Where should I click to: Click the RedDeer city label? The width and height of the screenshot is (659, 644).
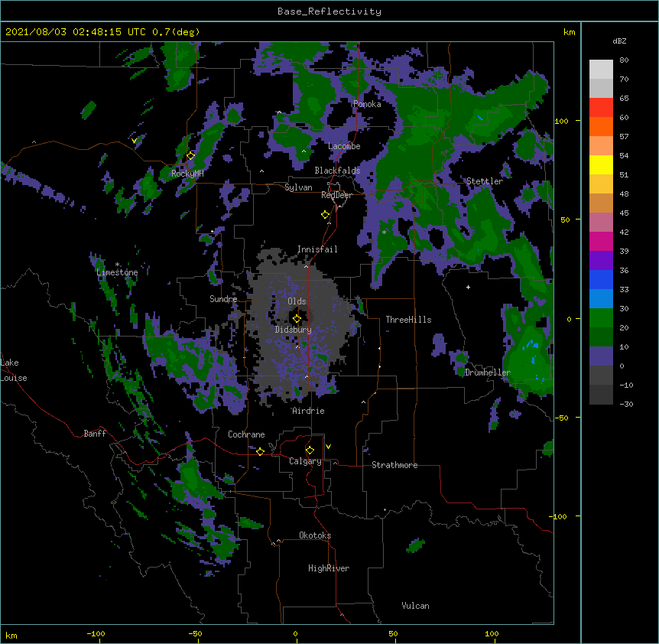(x=336, y=195)
